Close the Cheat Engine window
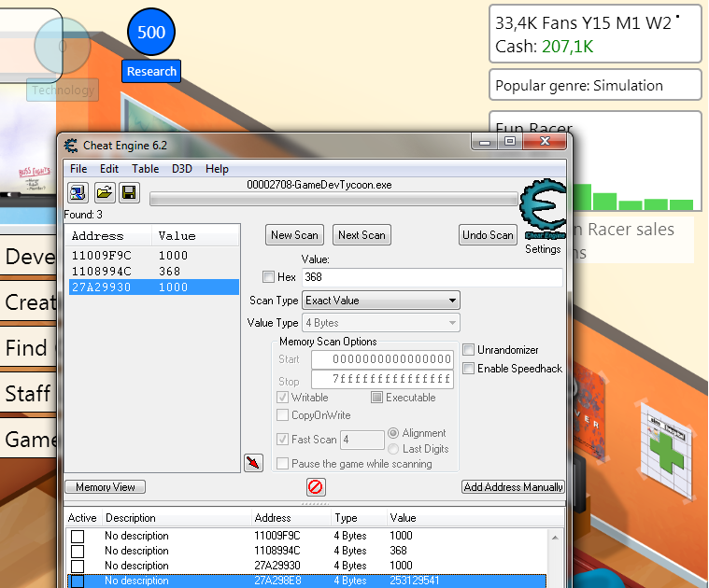This screenshot has width=709, height=588. tap(545, 141)
